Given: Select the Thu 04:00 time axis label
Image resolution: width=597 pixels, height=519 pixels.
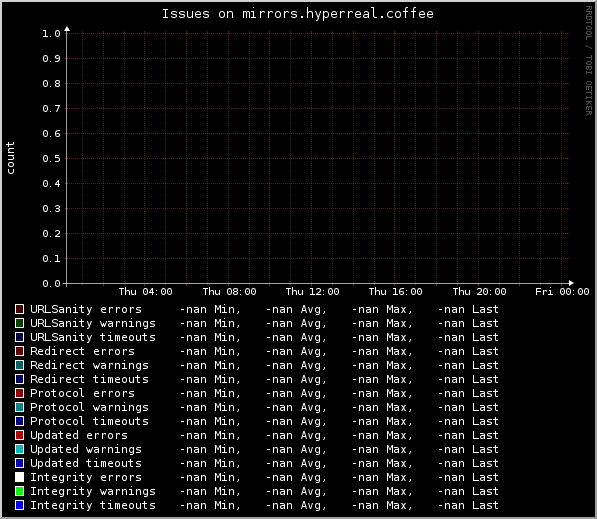Looking at the screenshot, I should coord(145,292).
